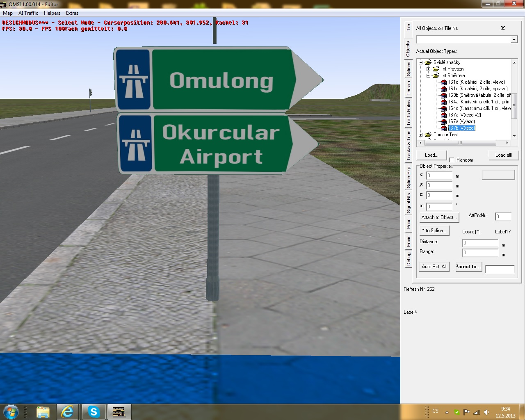Click the rot rotation input field
Screen dimensions: 525x420
click(439, 207)
